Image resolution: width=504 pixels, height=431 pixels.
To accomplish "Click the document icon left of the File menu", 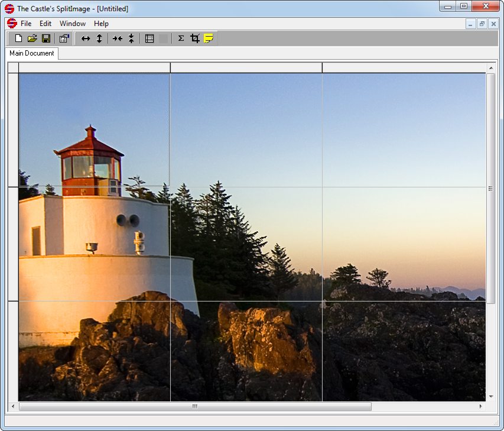I will pyautogui.click(x=12, y=23).
